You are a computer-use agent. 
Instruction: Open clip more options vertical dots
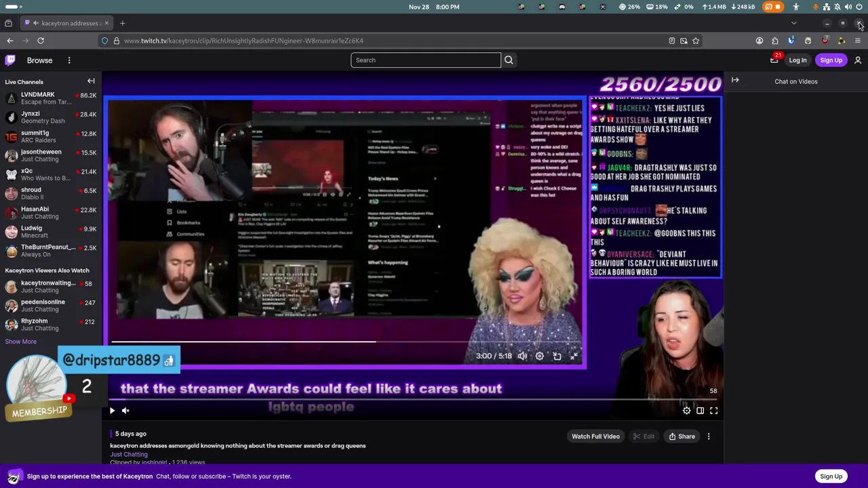(x=709, y=436)
